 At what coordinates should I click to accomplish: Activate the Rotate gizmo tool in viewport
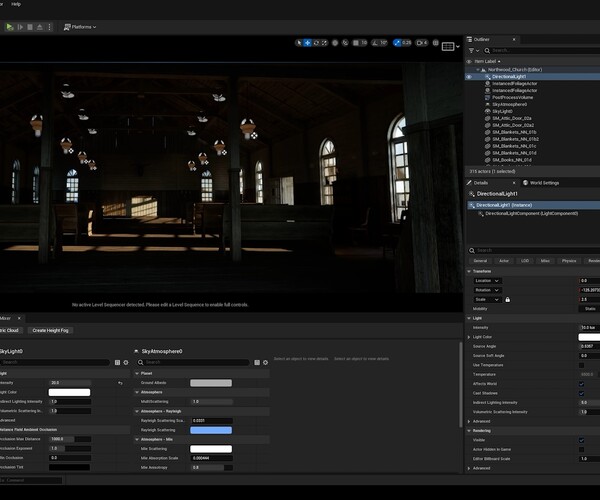pyautogui.click(x=316, y=43)
